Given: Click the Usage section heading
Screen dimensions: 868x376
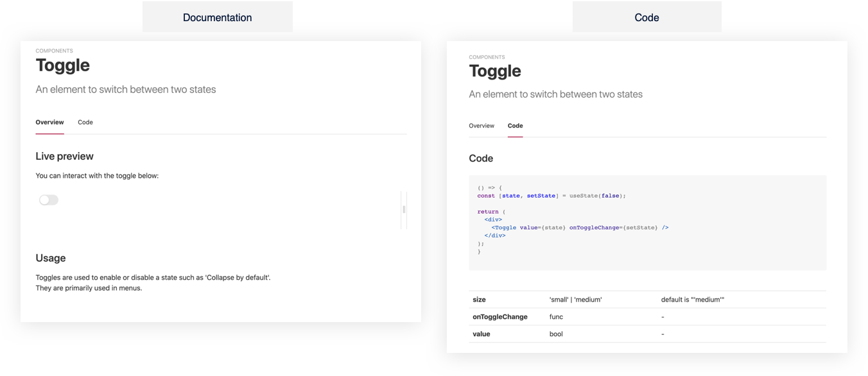Looking at the screenshot, I should point(51,258).
